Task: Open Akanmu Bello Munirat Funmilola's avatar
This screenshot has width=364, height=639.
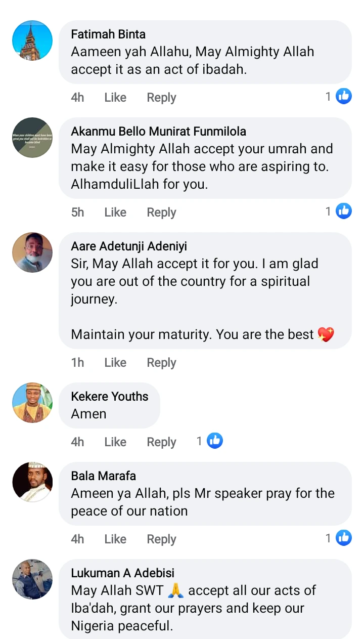Action: (32, 138)
